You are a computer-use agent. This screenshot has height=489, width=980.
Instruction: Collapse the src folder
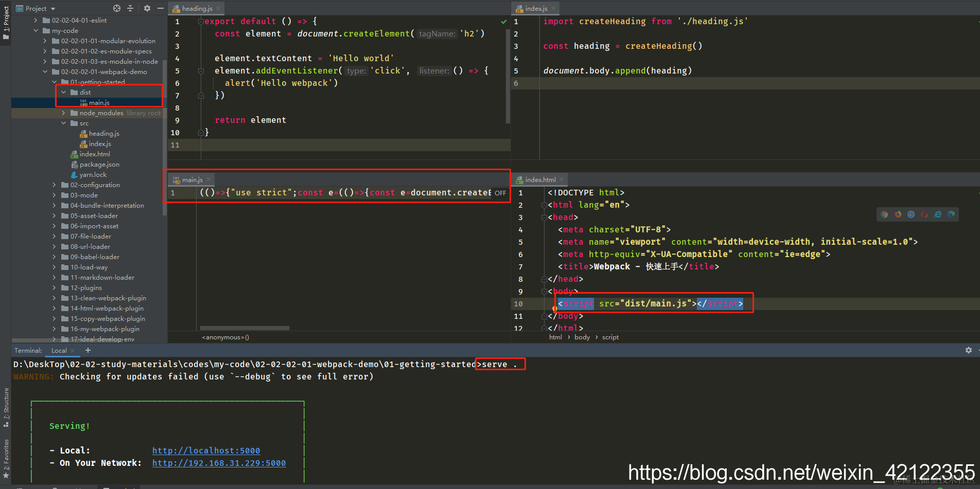click(63, 123)
